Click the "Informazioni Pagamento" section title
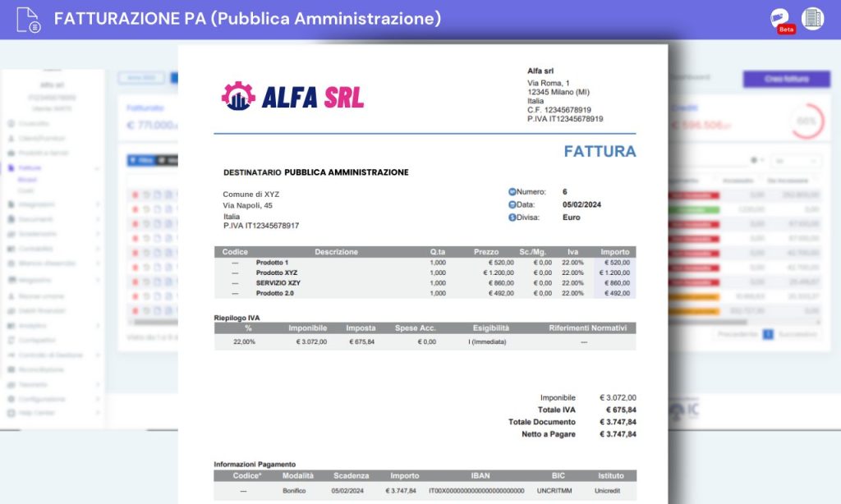The image size is (841, 504). 255,465
